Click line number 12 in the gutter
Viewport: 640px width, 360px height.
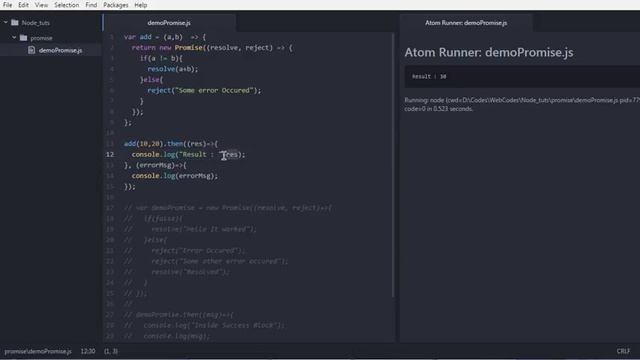(110, 154)
